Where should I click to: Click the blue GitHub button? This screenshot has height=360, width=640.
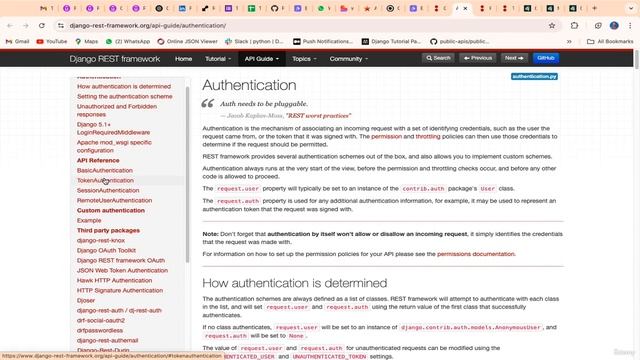point(546,58)
